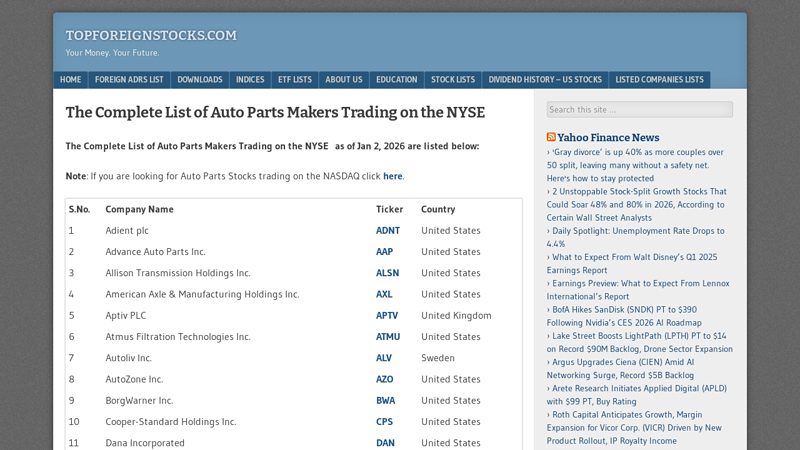The width and height of the screenshot is (800, 450).
Task: Go to DOWNLOADS in navigation bar
Action: pyautogui.click(x=200, y=80)
